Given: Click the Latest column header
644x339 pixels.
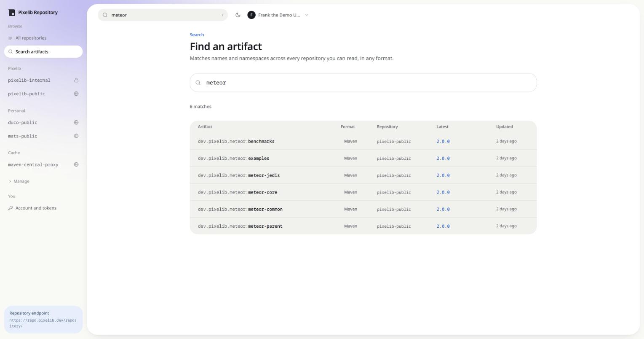Looking at the screenshot, I should (x=442, y=126).
